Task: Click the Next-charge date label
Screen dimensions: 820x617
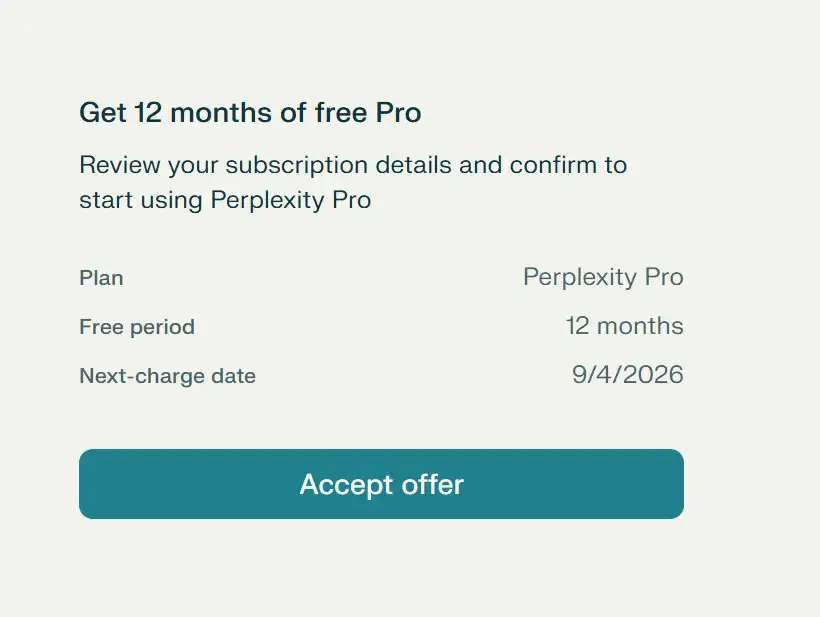Action: click(167, 376)
